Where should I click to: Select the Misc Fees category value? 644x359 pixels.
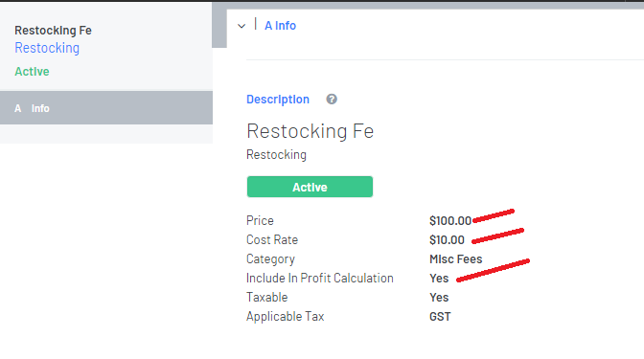coord(455,259)
